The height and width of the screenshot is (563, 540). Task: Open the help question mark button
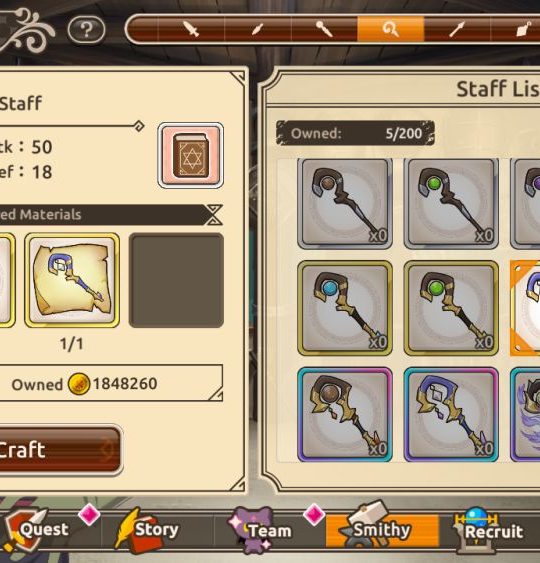click(86, 30)
